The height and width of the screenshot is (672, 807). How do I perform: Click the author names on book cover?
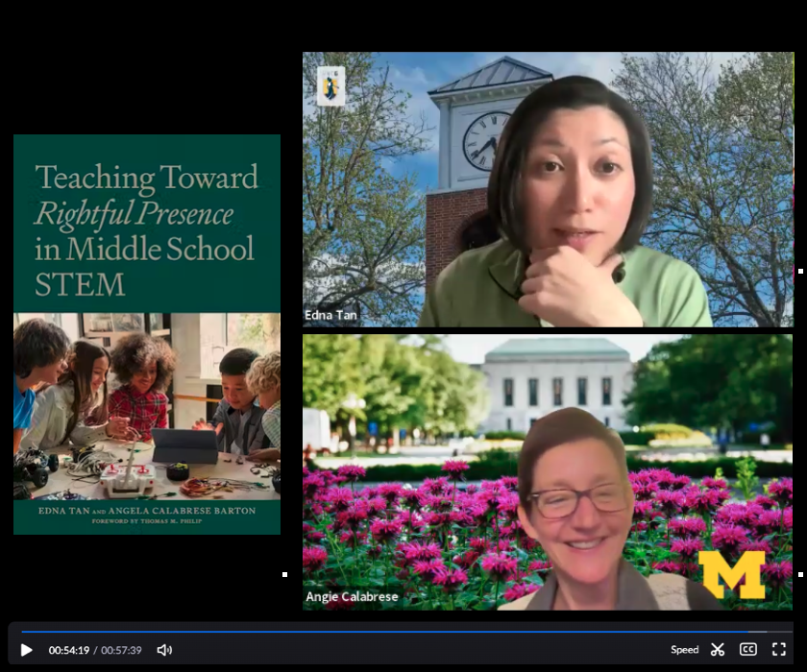pos(147,511)
